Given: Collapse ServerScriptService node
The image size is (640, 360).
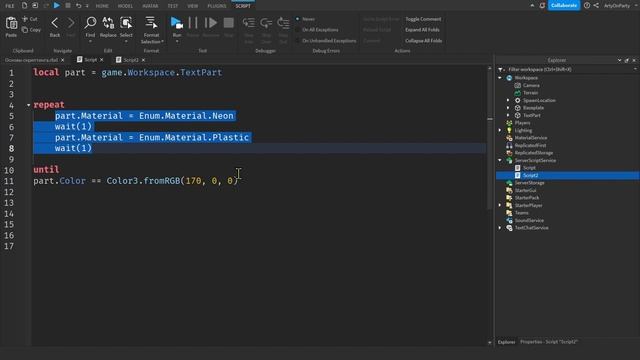Looking at the screenshot, I should coord(500,160).
